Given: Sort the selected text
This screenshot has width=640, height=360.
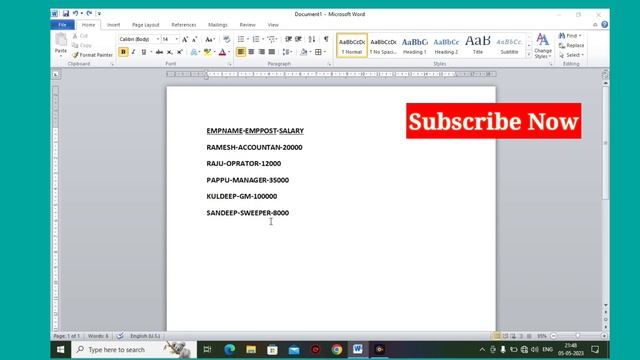Looking at the screenshot, I should tap(312, 39).
